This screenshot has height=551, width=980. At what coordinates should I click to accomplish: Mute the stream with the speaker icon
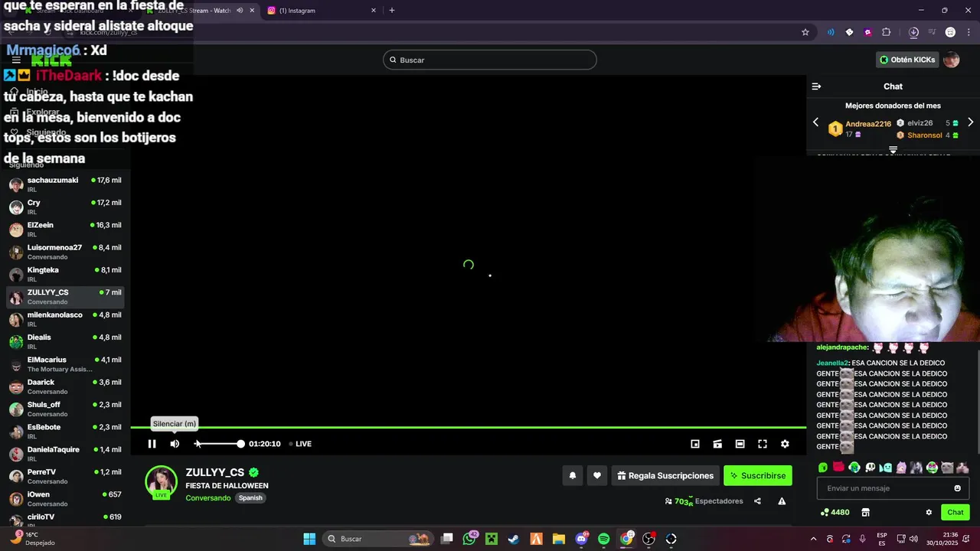tap(175, 444)
